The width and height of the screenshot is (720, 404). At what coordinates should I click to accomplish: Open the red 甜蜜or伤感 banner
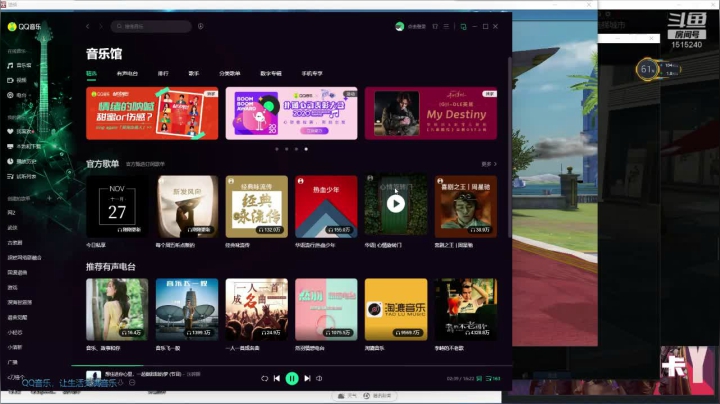[152, 113]
